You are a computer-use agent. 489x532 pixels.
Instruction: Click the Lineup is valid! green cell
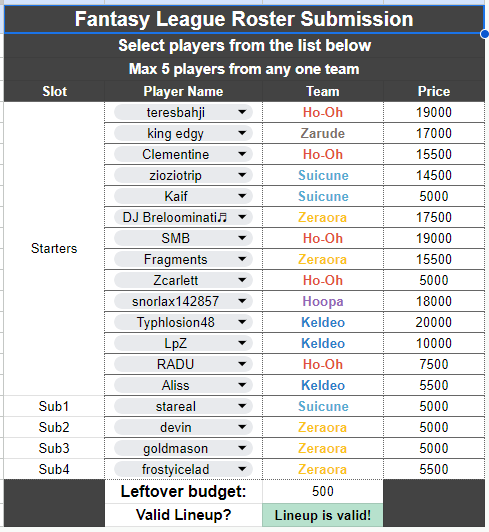(323, 515)
